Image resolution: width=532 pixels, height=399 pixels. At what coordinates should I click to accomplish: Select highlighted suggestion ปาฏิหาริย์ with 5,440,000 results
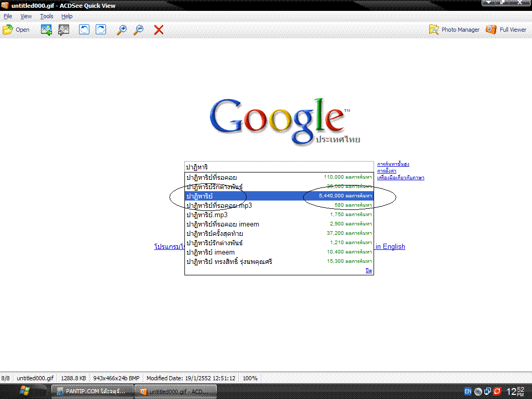point(279,196)
